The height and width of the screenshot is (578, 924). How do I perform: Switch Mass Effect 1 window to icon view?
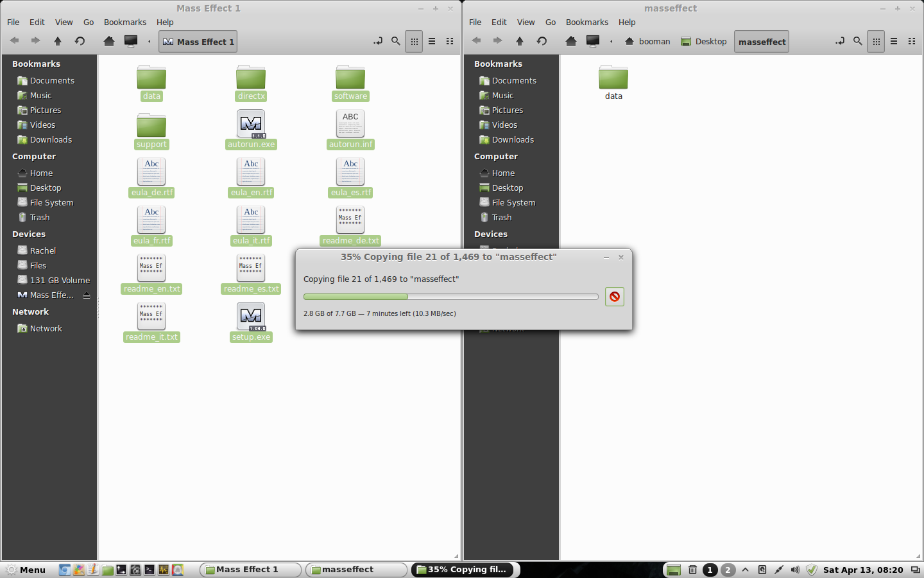414,41
